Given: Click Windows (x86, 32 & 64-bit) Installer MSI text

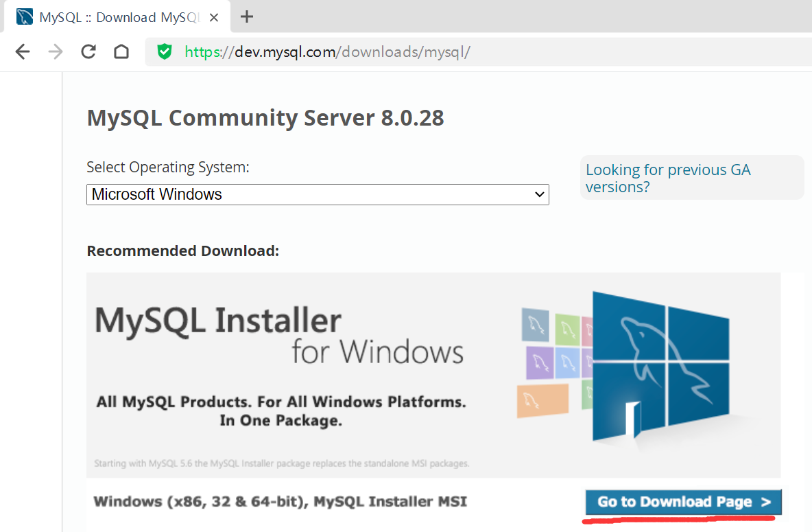Looking at the screenshot, I should pyautogui.click(x=280, y=502).
